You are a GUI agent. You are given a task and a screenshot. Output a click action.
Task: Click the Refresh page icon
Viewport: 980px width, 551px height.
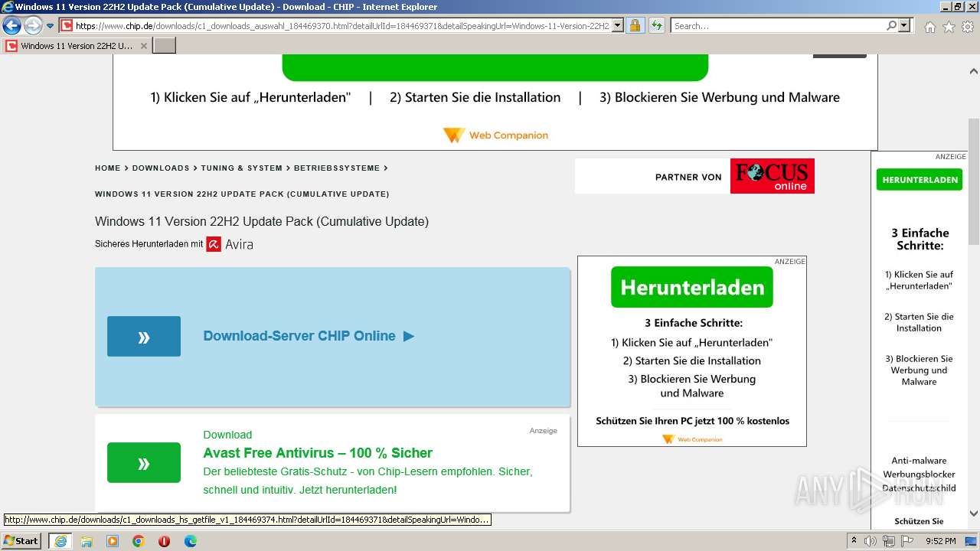657,26
